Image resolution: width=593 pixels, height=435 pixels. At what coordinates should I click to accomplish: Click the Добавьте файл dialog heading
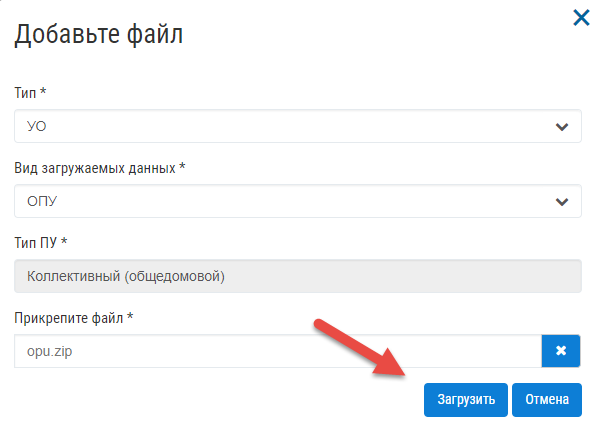(98, 34)
